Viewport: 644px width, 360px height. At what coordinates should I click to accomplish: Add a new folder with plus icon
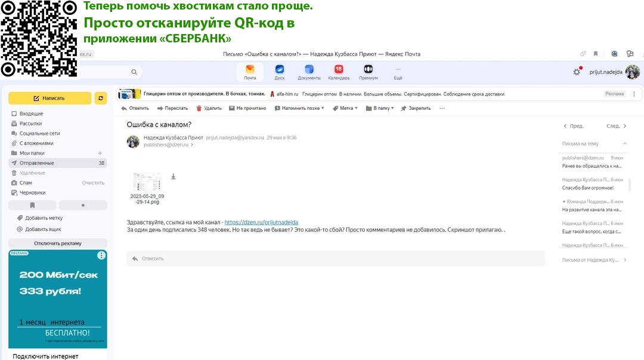100,153
